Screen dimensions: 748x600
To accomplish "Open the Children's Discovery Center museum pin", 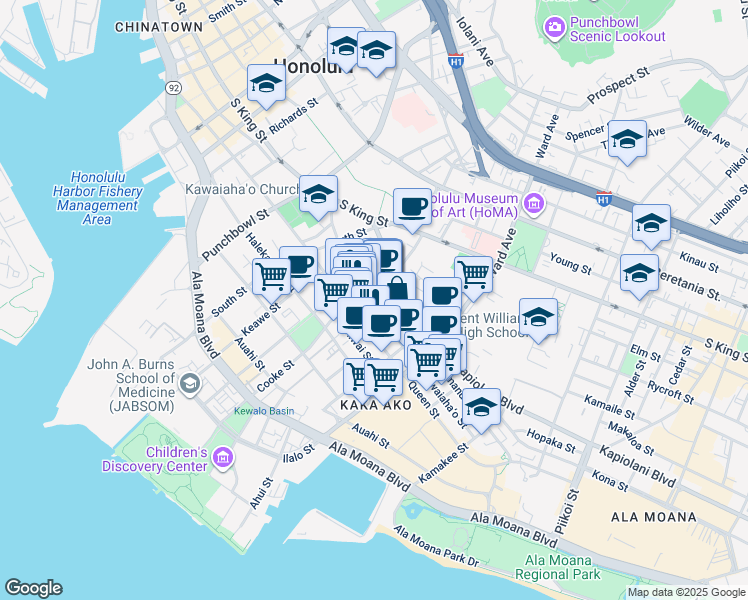I will click(x=222, y=459).
